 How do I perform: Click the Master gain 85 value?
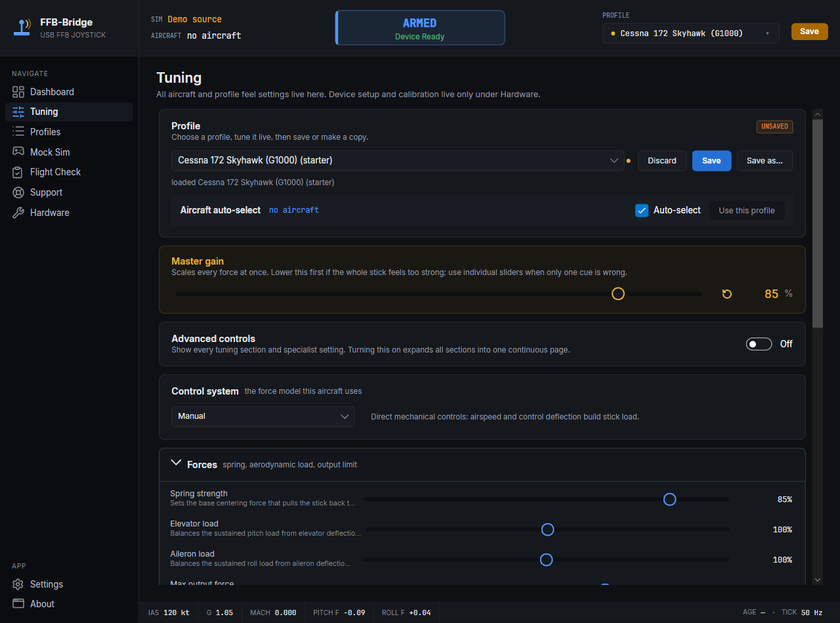coord(772,293)
